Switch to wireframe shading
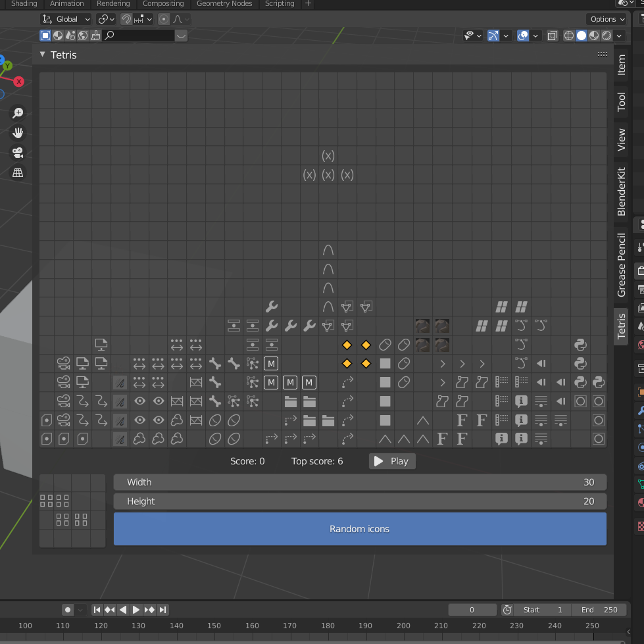644x644 pixels. coord(568,36)
